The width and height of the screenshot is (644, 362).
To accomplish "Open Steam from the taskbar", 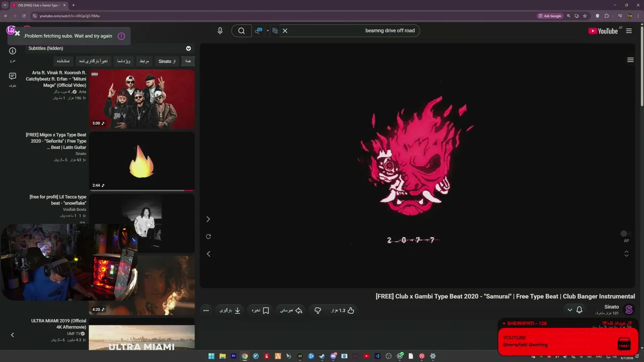I will [322, 356].
